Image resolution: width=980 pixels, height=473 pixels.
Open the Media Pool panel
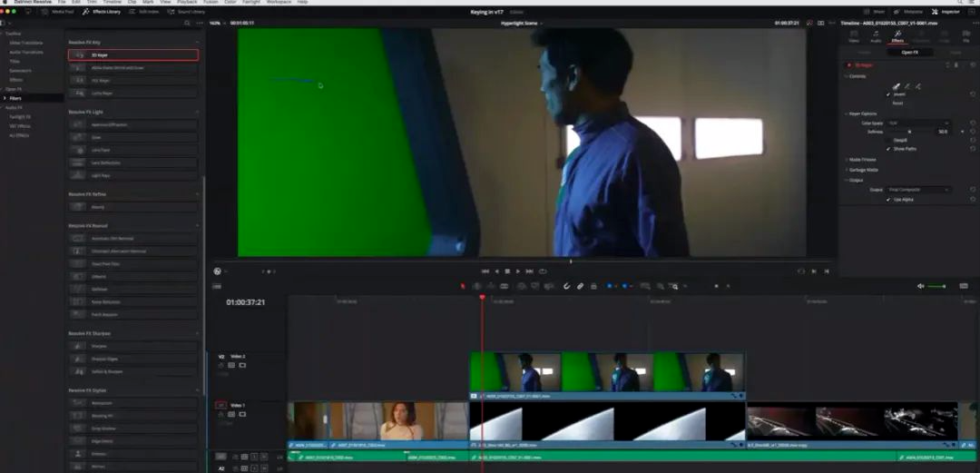point(57,12)
